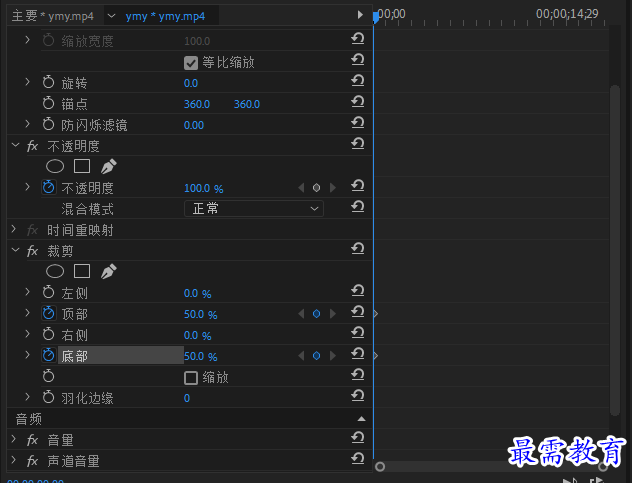This screenshot has height=483, width=632.
Task: Select pen mask tool under 裁剪
Action: pos(108,271)
